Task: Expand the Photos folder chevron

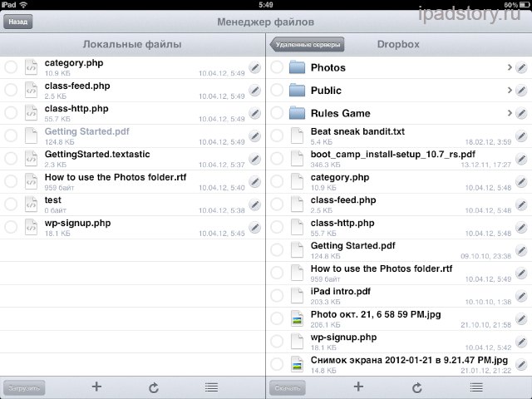Action: (510, 67)
